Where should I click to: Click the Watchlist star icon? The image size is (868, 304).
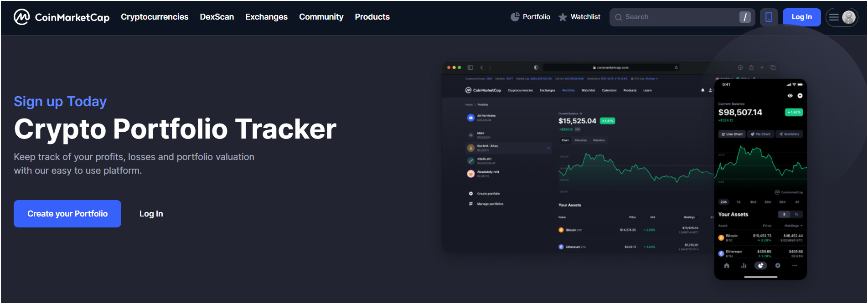[563, 17]
